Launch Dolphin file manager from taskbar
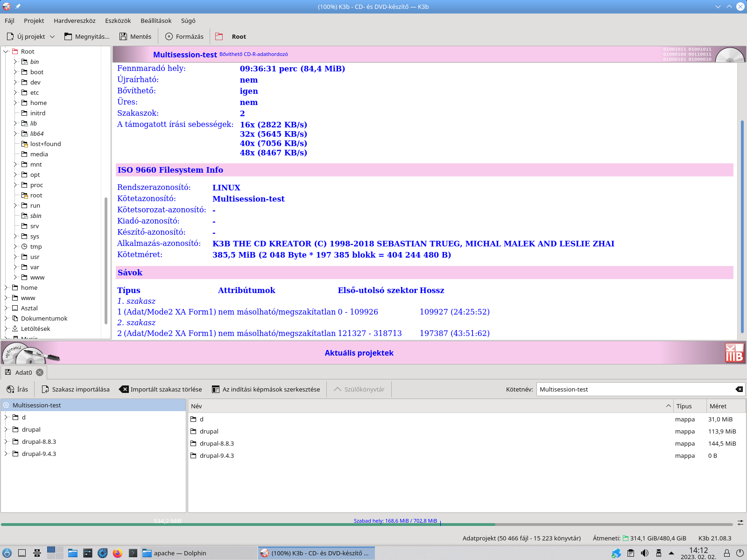The height and width of the screenshot is (560, 747). coord(73,553)
